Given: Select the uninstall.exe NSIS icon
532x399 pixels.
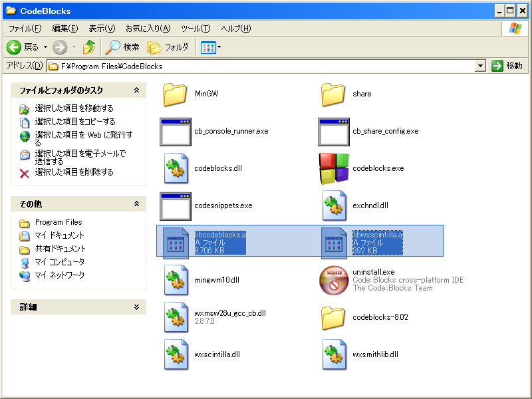Looking at the screenshot, I should (334, 280).
